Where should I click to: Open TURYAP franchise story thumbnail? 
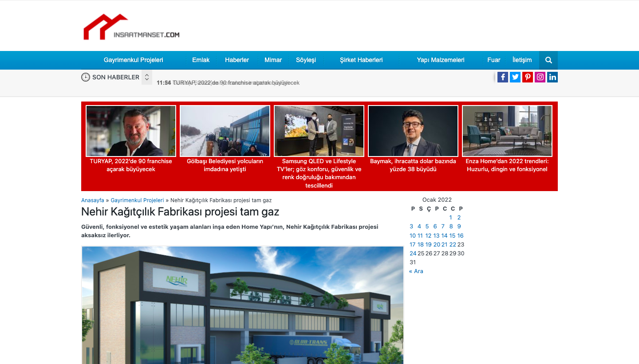click(x=131, y=131)
